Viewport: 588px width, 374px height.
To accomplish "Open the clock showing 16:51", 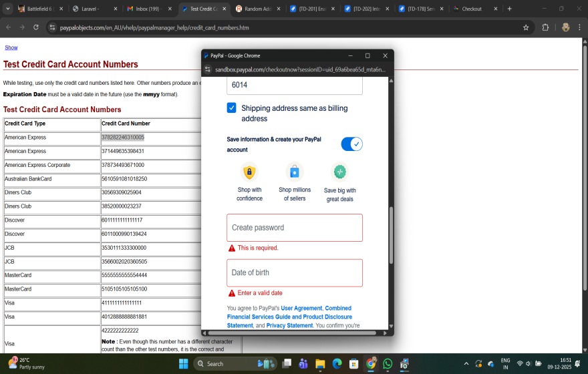I will tap(559, 363).
